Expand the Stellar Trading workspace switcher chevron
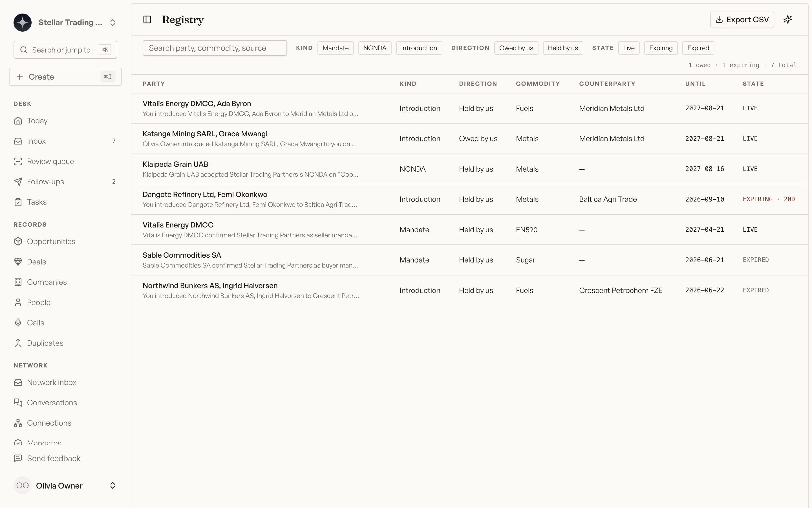The image size is (812, 508). point(113,23)
